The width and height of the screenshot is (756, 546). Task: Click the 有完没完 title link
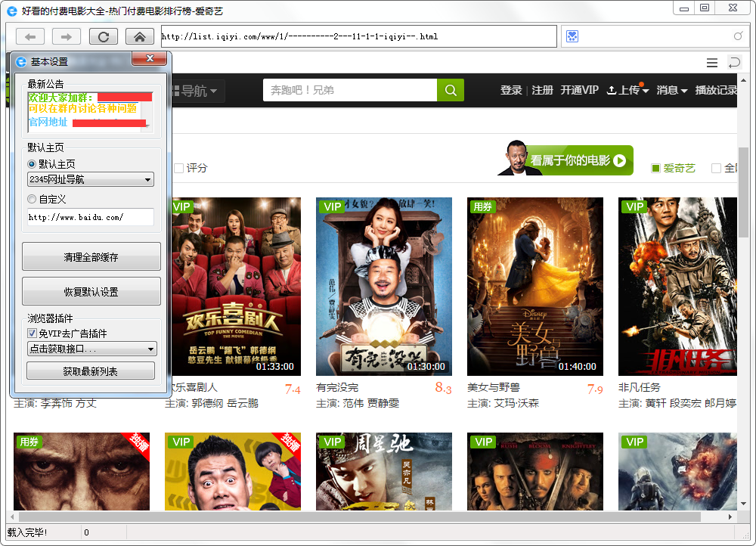pos(337,387)
